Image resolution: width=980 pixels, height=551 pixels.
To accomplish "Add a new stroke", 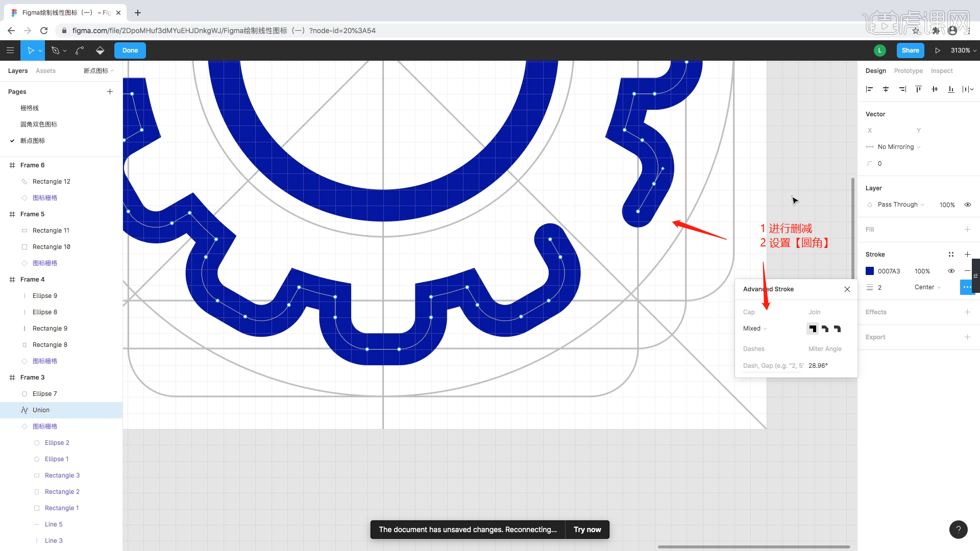I will coord(967,255).
